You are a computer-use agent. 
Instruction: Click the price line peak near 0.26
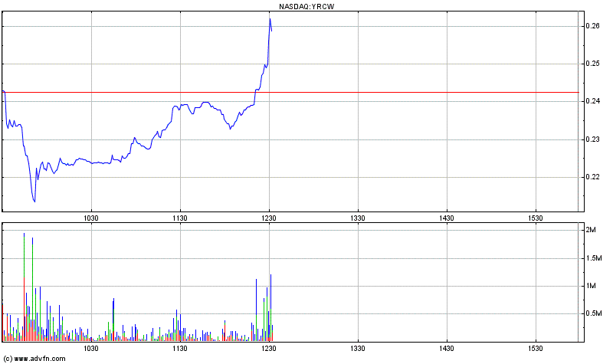pos(270,18)
